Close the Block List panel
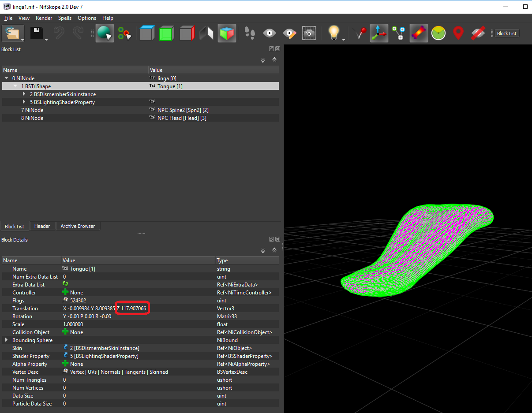Viewport: 532px width, 413px height. coord(277,49)
